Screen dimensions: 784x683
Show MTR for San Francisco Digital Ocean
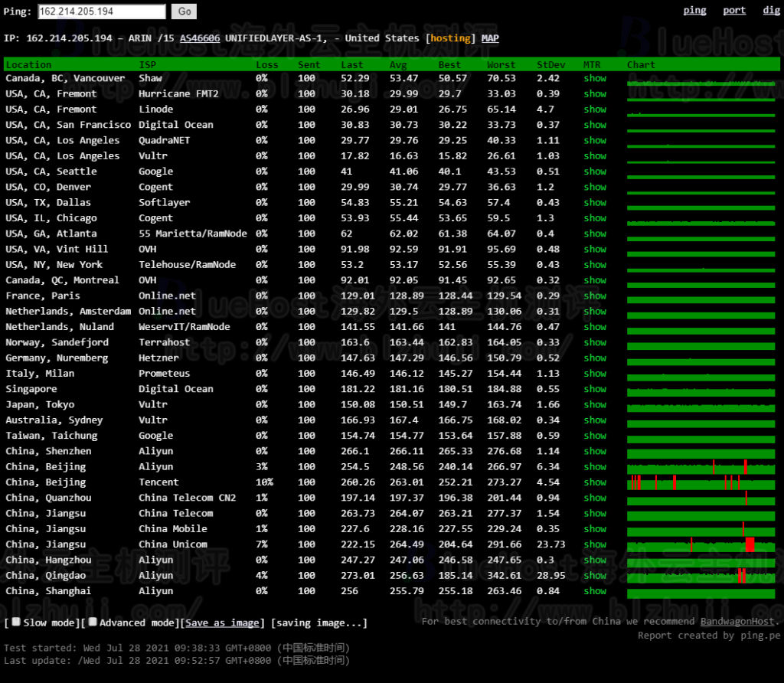[594, 125]
